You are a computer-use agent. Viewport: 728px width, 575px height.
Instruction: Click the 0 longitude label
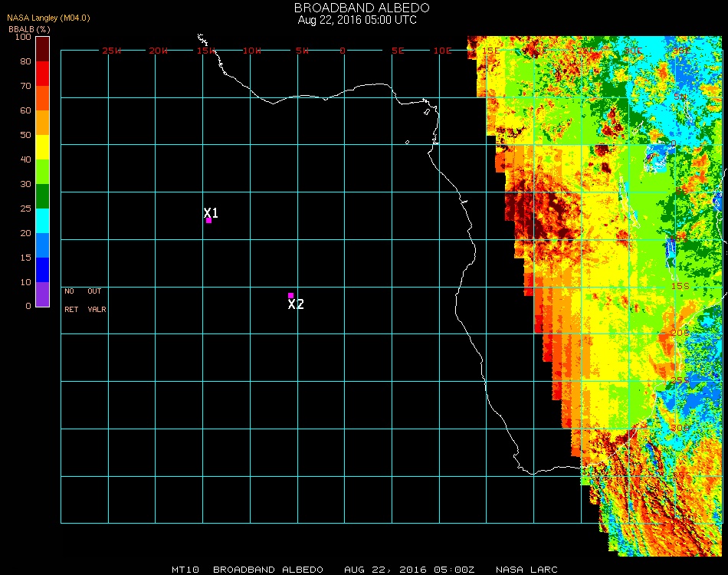click(x=343, y=51)
